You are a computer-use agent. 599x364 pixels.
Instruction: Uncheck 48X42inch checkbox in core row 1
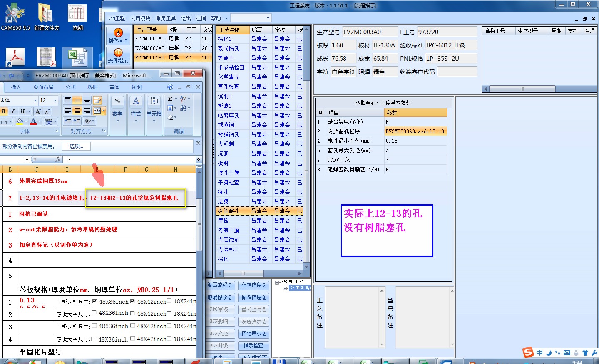click(132, 301)
